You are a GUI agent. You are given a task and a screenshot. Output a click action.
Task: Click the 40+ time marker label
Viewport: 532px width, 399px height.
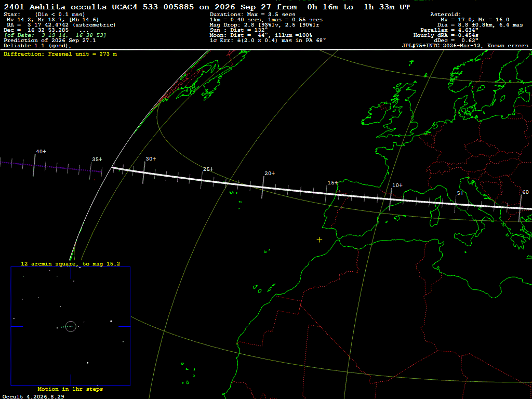41,151
